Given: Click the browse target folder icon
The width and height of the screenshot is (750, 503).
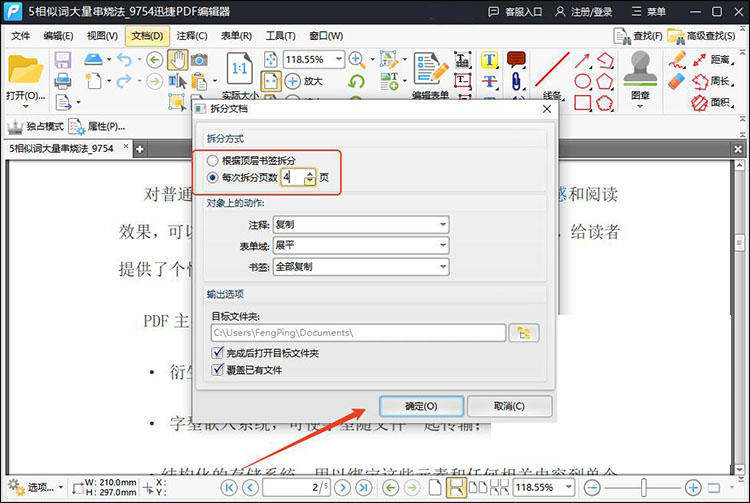Looking at the screenshot, I should coord(523,333).
